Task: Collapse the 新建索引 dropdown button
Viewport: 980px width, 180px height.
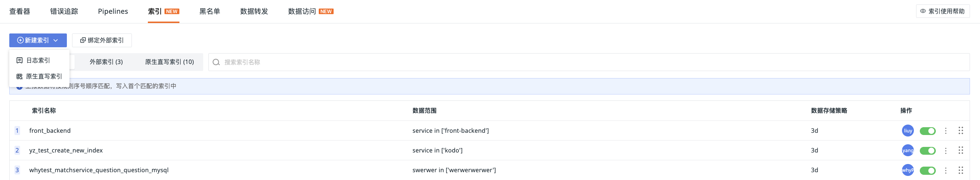Action: click(38, 40)
